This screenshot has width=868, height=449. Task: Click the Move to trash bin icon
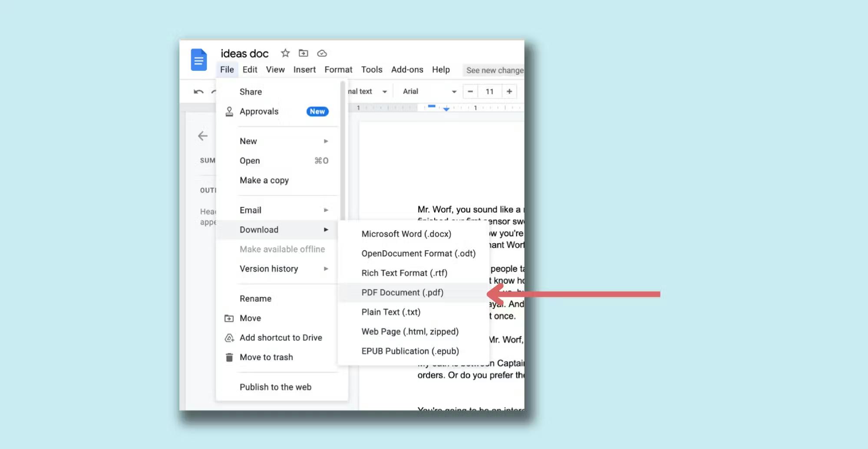[229, 357]
